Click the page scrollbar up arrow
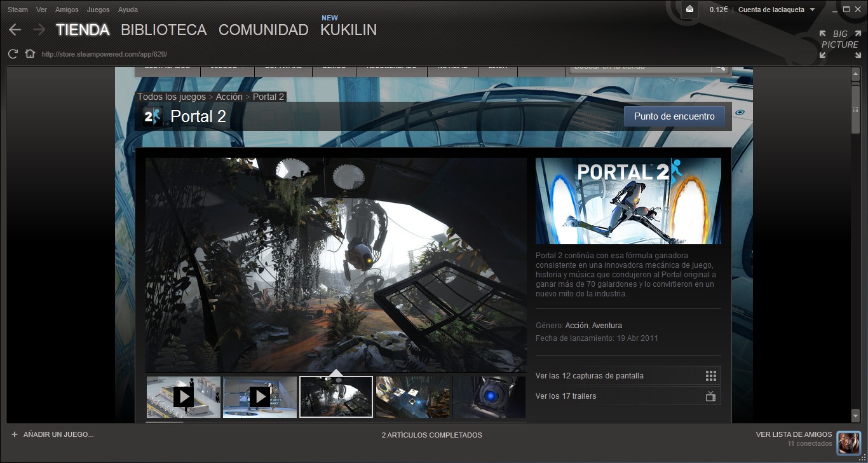The width and height of the screenshot is (868, 463). click(855, 73)
